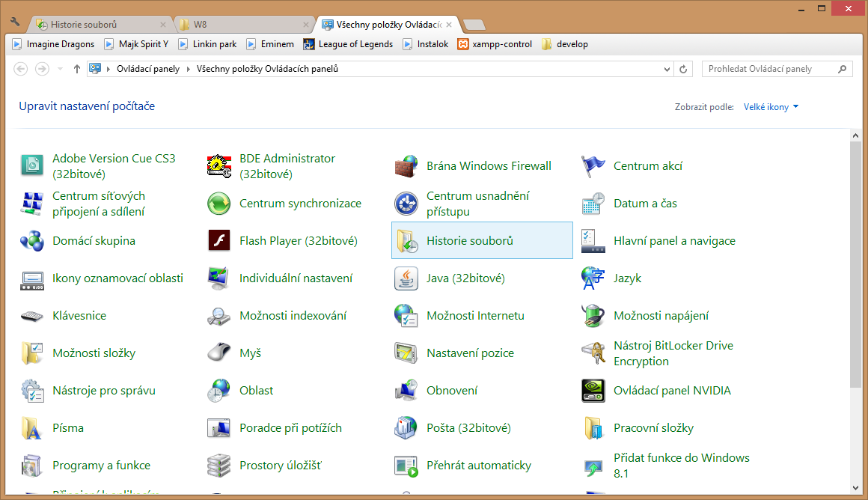Viewport: 868px width, 500px height.
Task: Open Eminem bookmark
Action: tap(270, 44)
